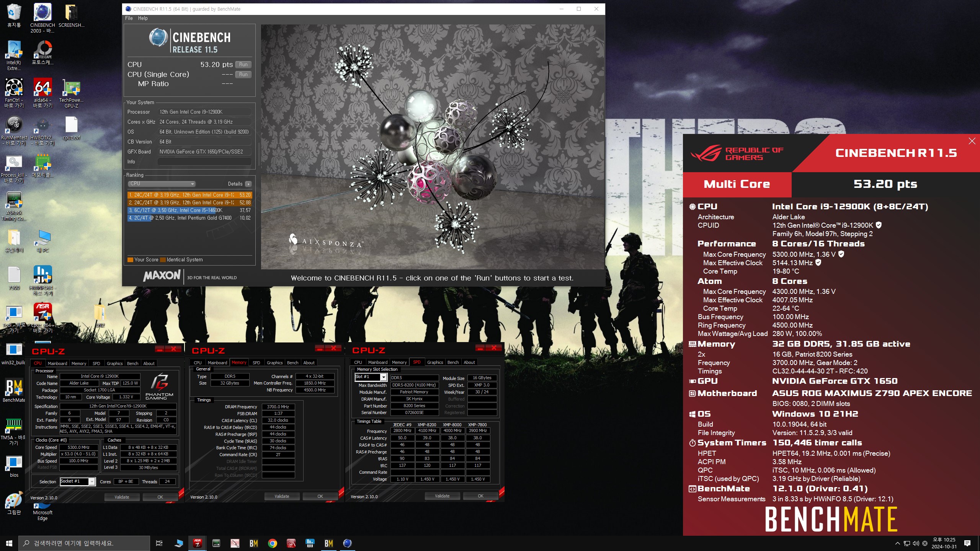
Task: Click Validate in Memory CPU-Z window
Action: pyautogui.click(x=282, y=496)
